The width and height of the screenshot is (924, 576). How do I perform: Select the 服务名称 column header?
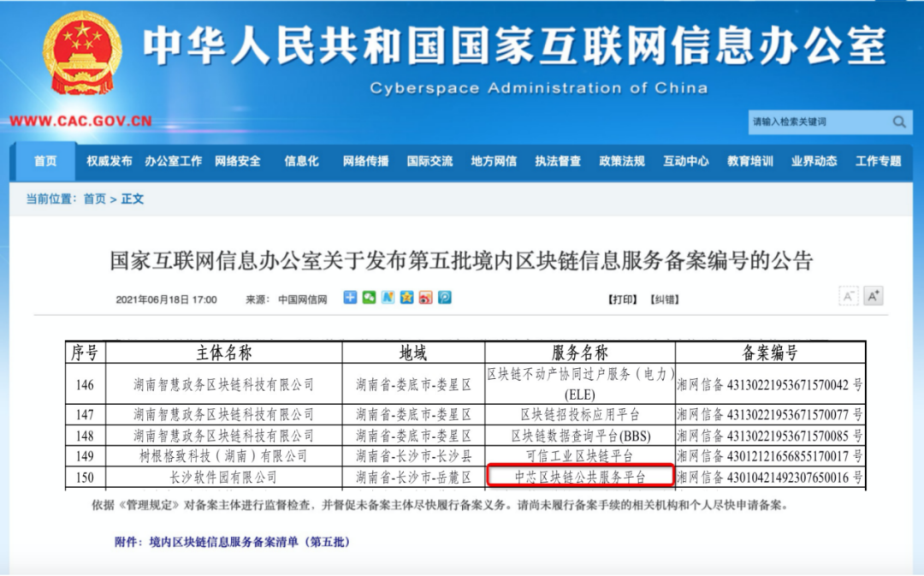coord(580,353)
